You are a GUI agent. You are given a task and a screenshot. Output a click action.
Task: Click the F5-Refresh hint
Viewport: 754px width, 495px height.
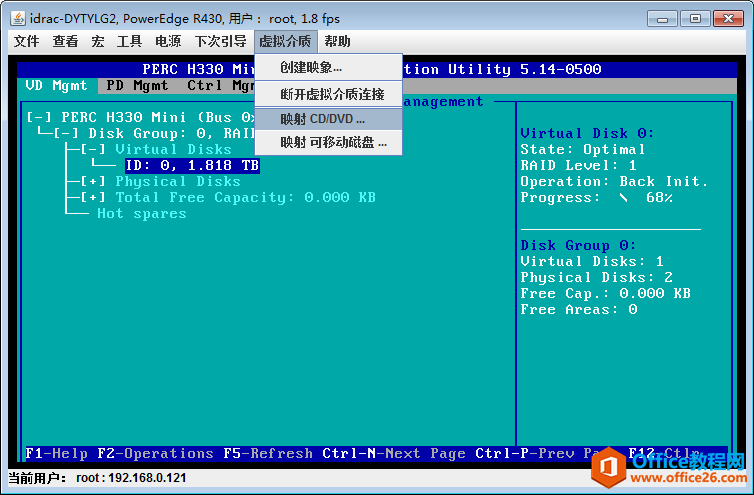(268, 454)
